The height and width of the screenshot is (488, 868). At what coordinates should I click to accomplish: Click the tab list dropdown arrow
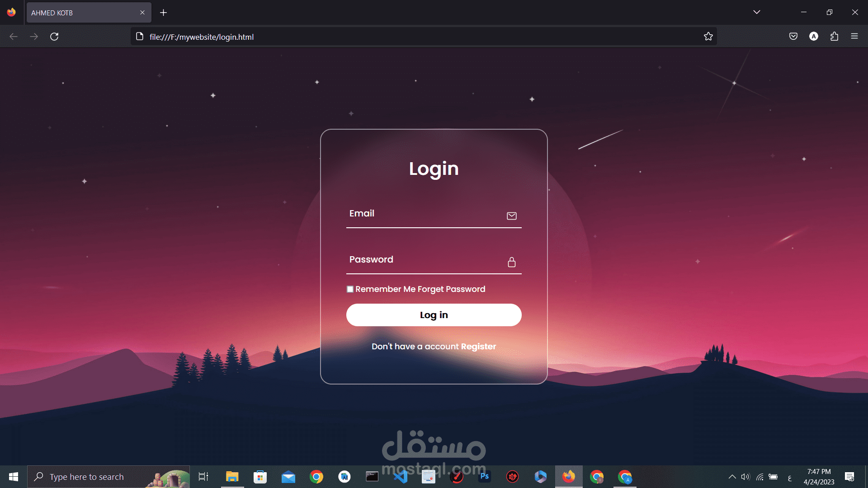756,12
